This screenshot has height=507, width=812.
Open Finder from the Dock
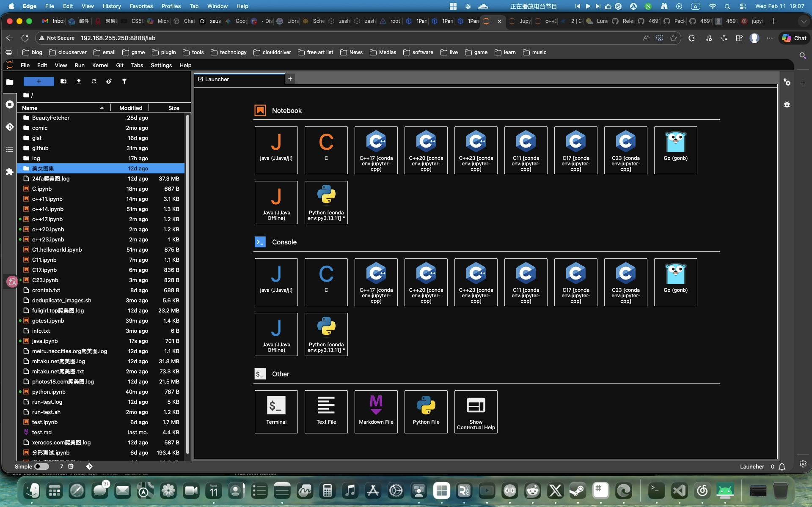(32, 491)
